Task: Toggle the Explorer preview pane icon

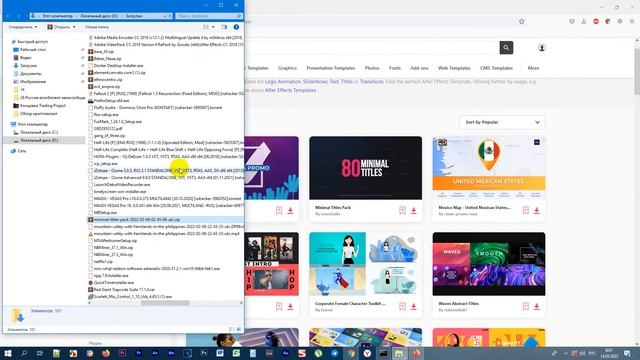Action: coord(224,27)
